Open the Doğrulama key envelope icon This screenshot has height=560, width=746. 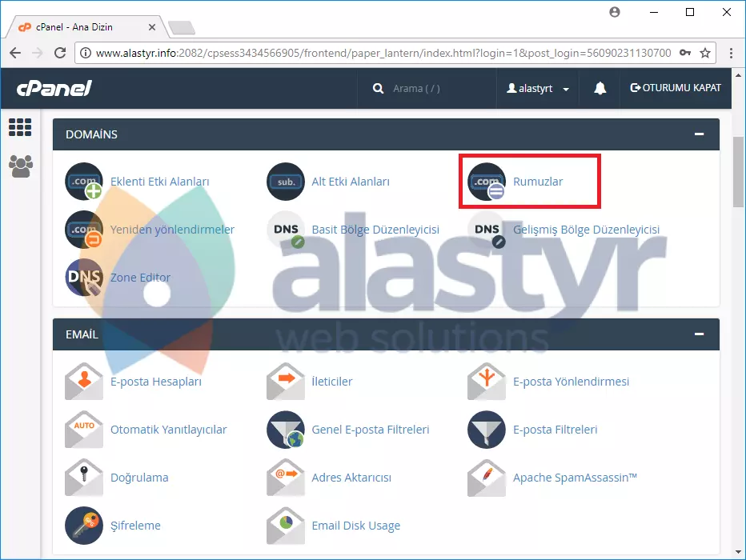point(84,478)
